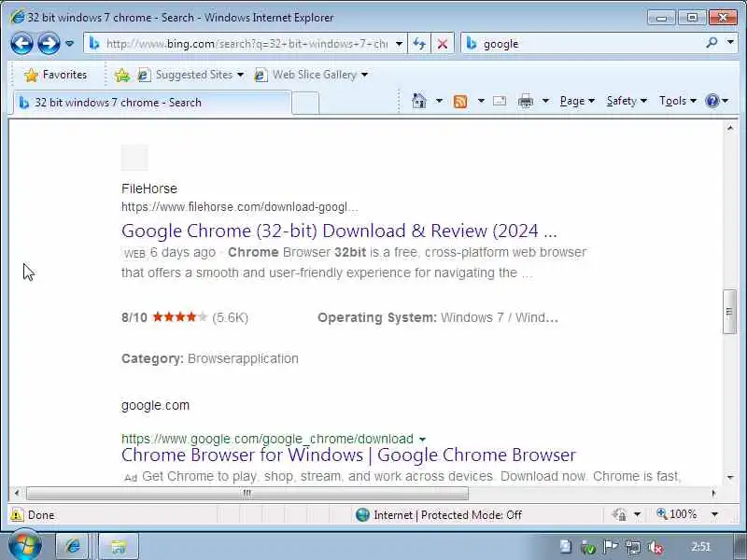Click the Help question mark icon
Screen dimensions: 747x560
pos(712,101)
